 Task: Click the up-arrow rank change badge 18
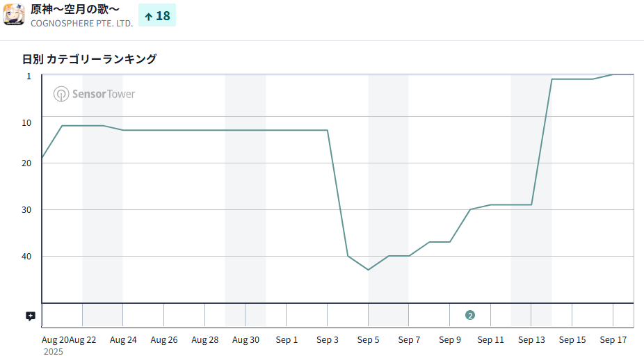(157, 15)
